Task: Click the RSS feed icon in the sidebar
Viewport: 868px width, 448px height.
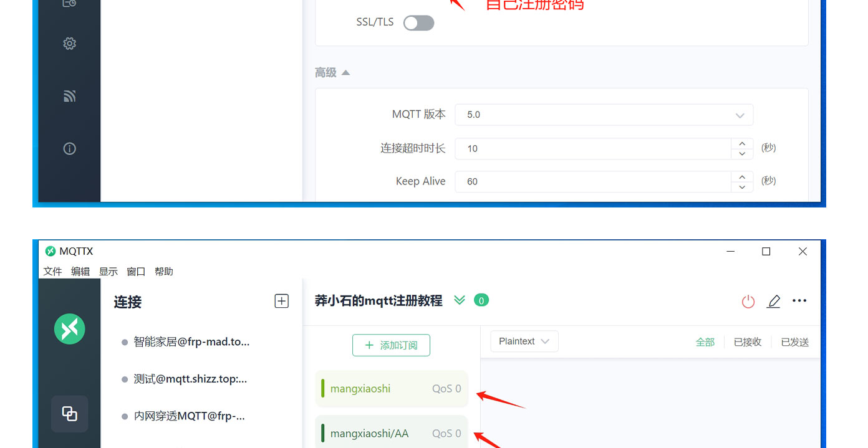Action: (69, 96)
